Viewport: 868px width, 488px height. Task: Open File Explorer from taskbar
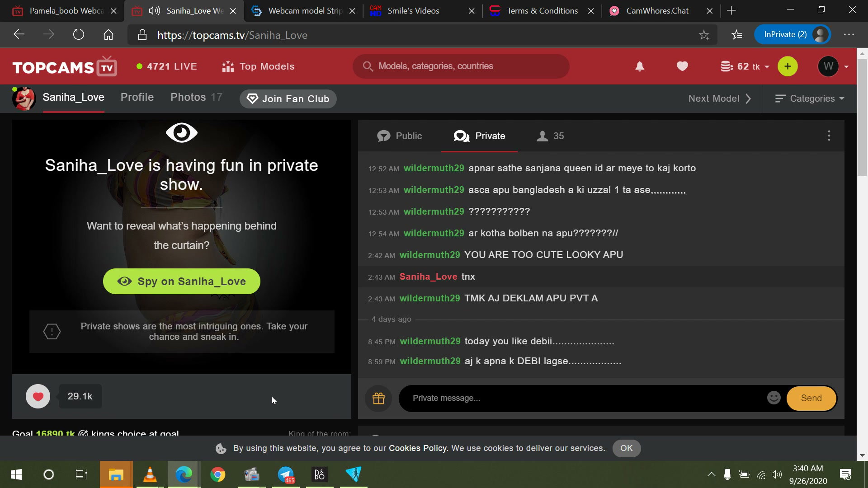coord(116,474)
